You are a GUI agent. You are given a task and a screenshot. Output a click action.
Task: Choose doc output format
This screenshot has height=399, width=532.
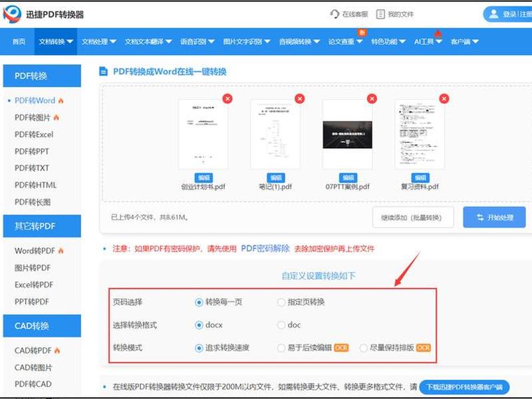pos(281,325)
